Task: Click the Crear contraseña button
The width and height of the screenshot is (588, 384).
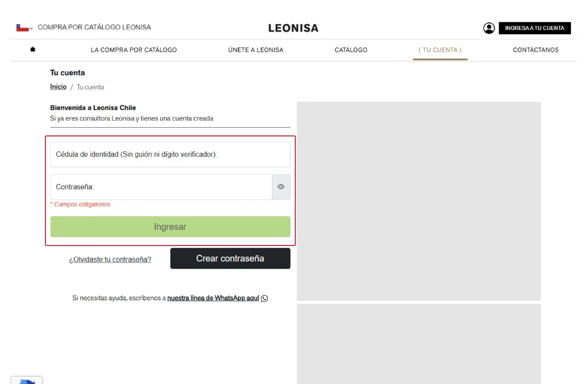Action: (x=230, y=258)
